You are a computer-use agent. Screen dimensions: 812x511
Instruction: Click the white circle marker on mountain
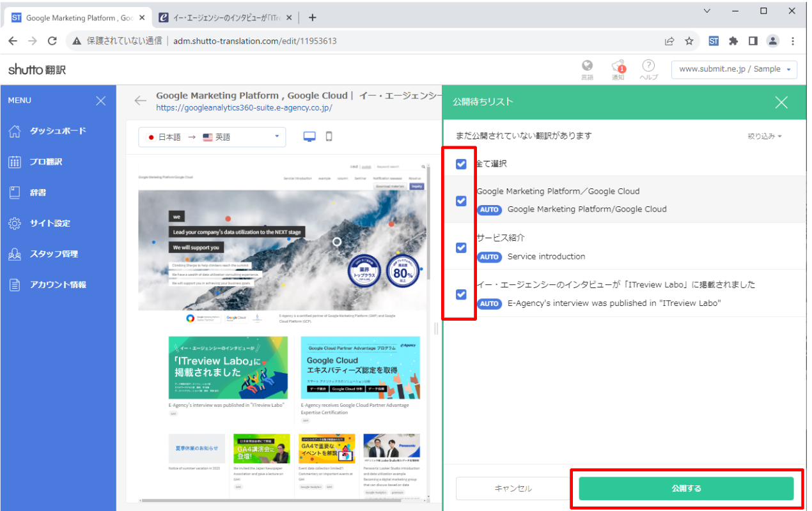click(x=337, y=241)
